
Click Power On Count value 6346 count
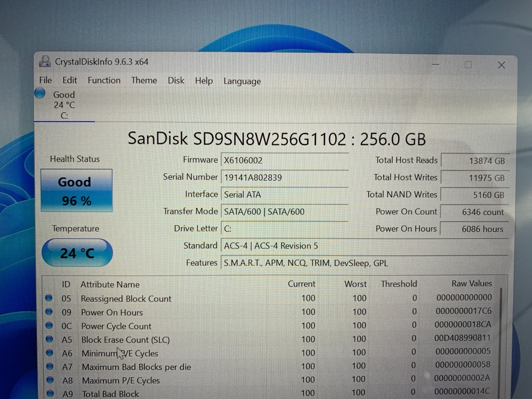474,212
